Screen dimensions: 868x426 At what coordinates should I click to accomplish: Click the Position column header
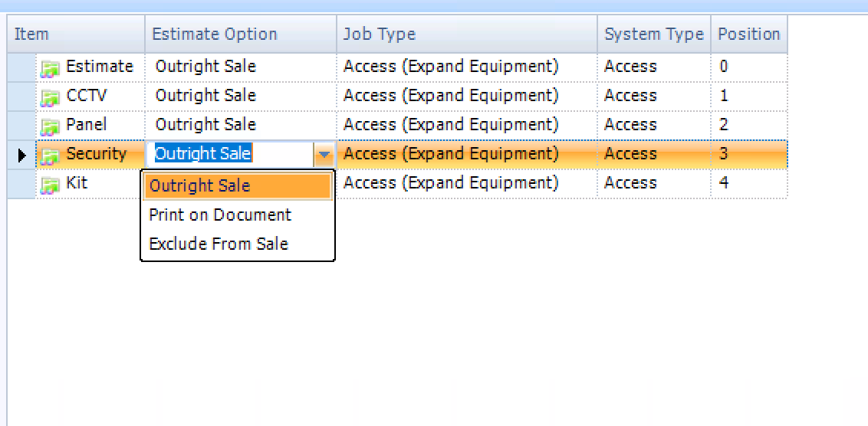749,34
